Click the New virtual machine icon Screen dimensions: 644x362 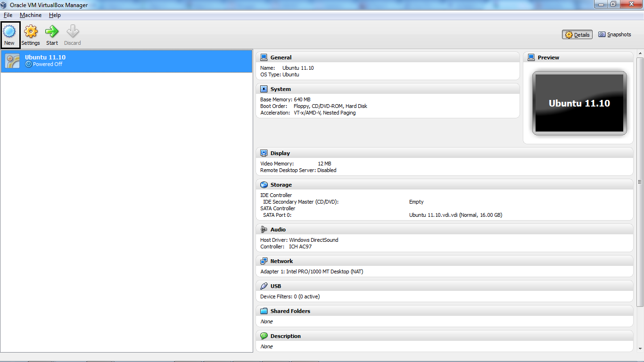[x=9, y=32]
